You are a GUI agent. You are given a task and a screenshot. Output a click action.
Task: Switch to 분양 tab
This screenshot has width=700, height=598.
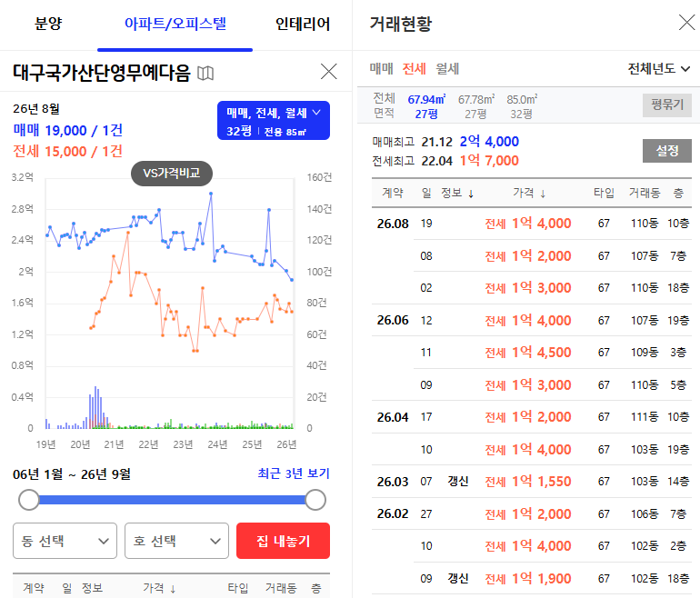(48, 24)
